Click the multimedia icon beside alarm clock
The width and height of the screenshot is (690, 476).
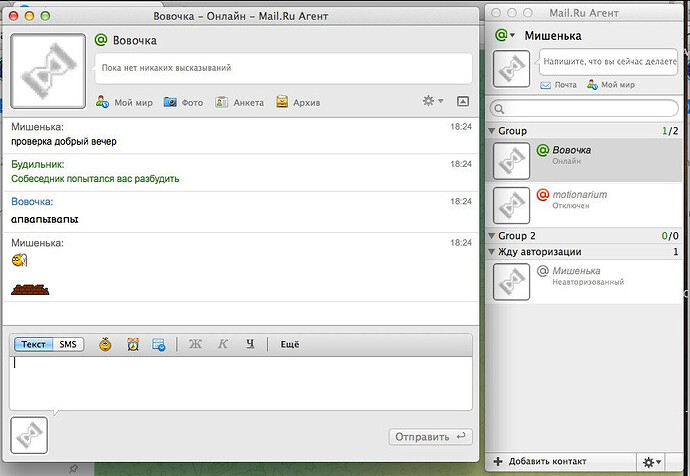(x=159, y=344)
